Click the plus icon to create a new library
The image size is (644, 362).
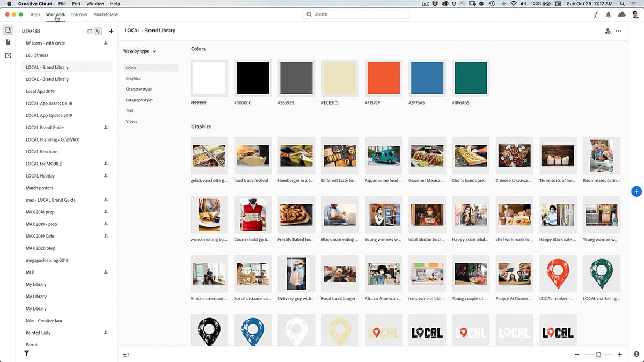[111, 31]
